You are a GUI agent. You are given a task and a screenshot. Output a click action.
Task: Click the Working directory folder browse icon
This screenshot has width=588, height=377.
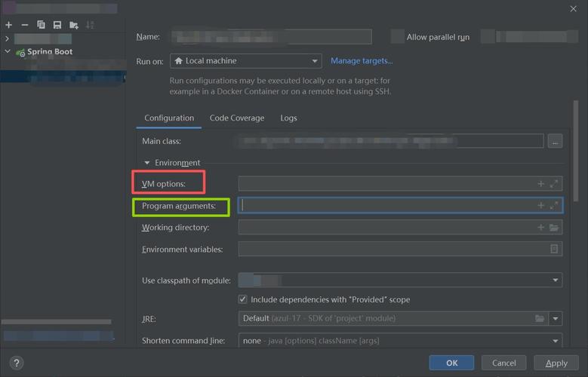coord(554,228)
